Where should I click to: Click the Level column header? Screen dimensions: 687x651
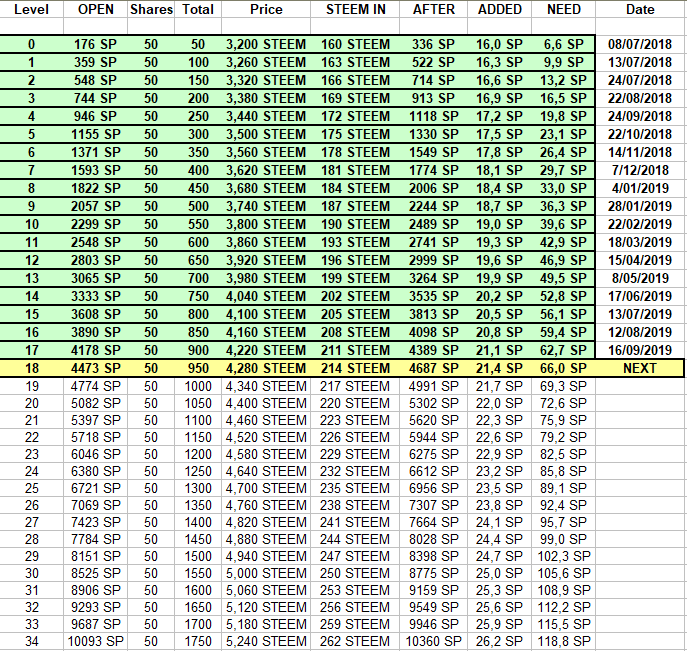31,9
